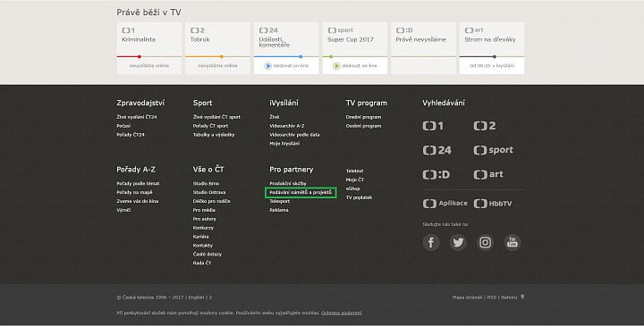Open the ČT art logo in footer

coord(488,174)
